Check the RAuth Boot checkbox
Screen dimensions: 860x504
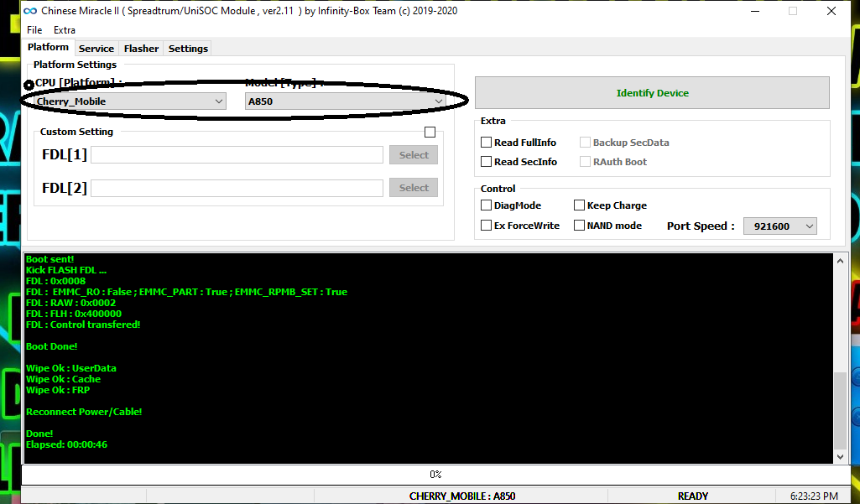point(585,162)
